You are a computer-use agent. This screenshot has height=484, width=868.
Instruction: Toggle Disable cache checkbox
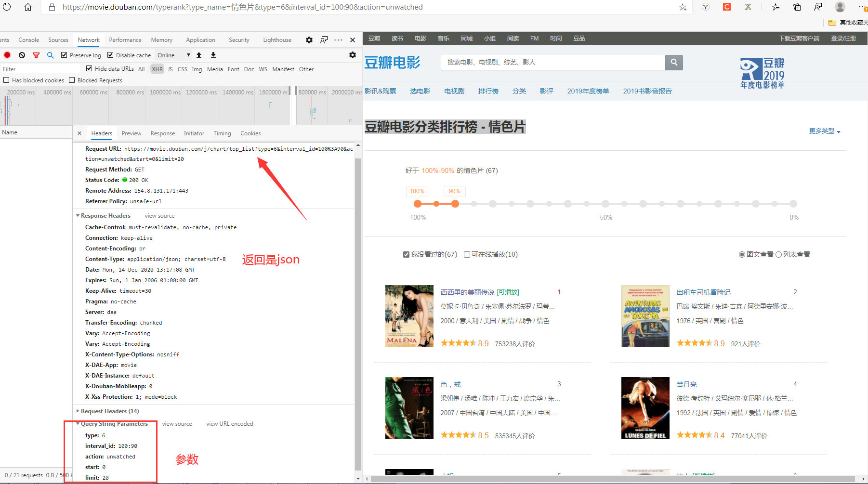110,55
